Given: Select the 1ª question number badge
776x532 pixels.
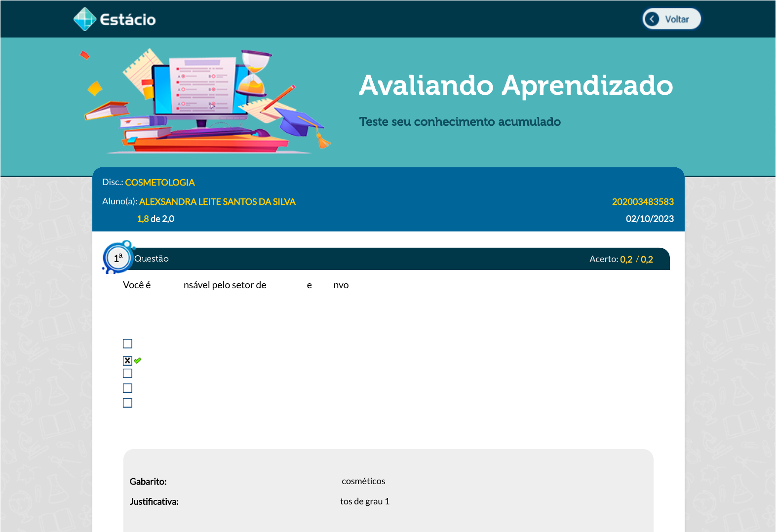Looking at the screenshot, I should 118,258.
